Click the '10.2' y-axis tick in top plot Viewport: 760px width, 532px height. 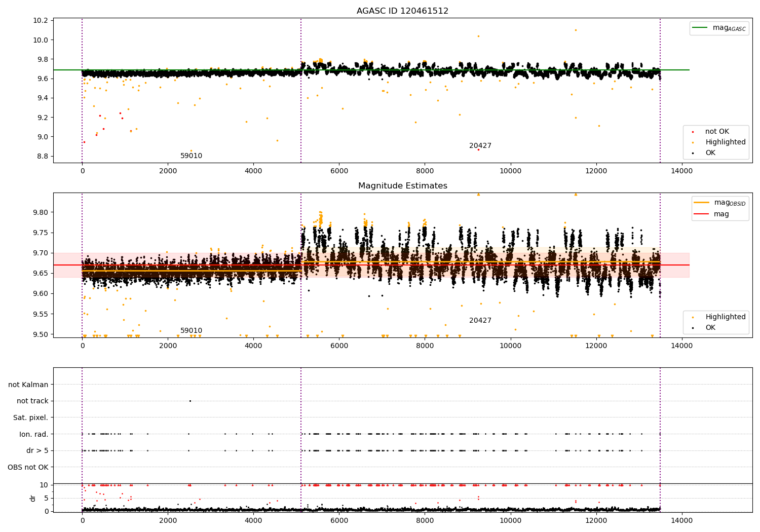pyautogui.click(x=42, y=21)
